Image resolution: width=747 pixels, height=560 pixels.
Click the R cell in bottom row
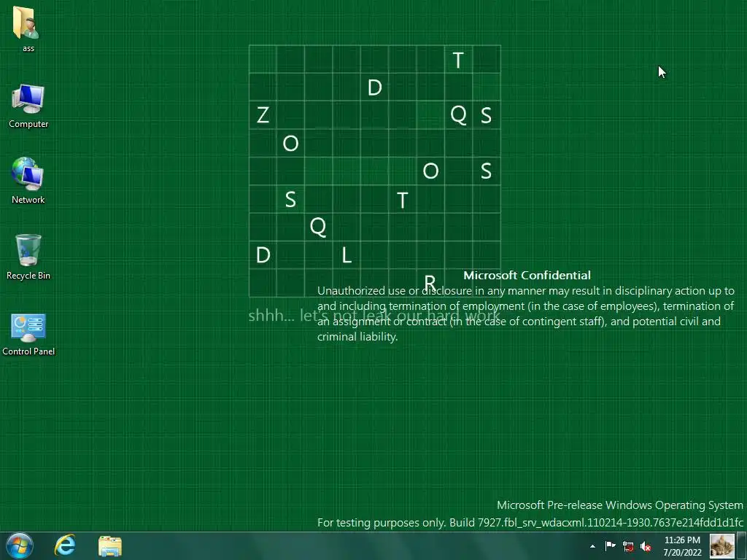pyautogui.click(x=430, y=283)
